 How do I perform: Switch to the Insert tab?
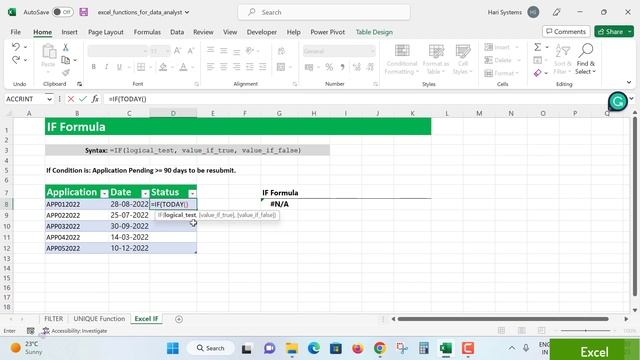coord(69,32)
